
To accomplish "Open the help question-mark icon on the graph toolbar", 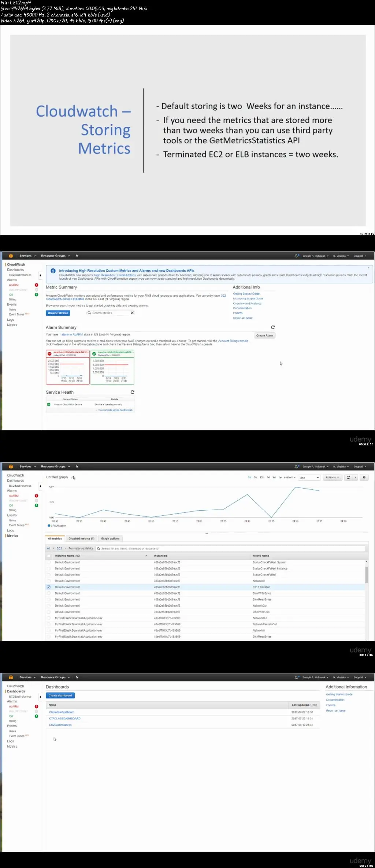I will pos(364,477).
